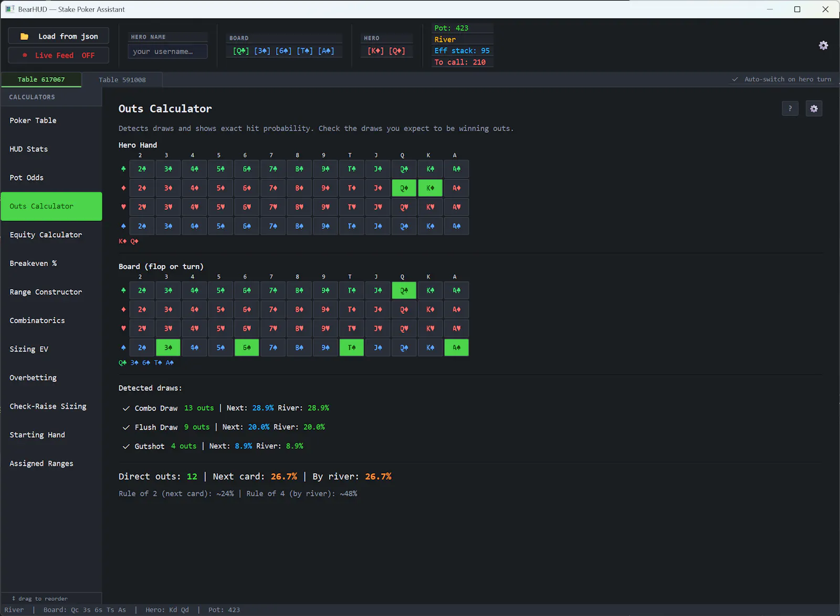Image resolution: width=840 pixels, height=616 pixels.
Task: Open Starting Hand in sidebar
Action: [x=51, y=435]
